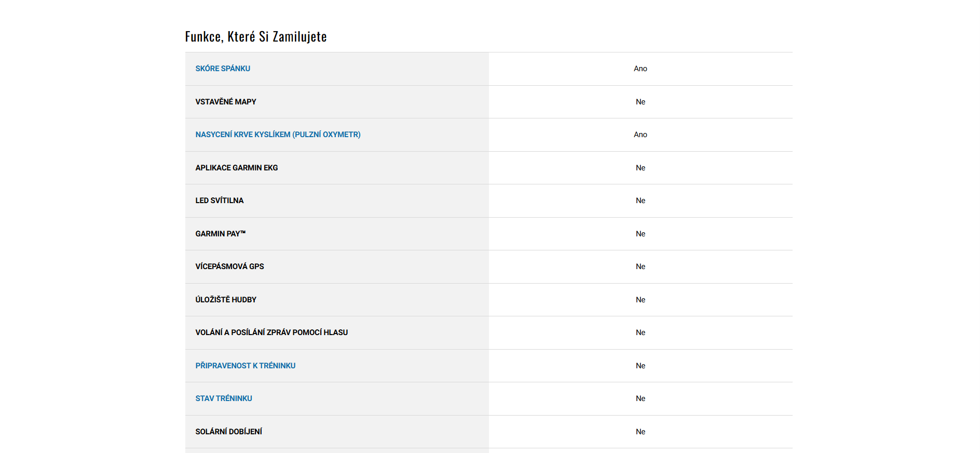The height and width of the screenshot is (453, 980).
Task: Click Nasycení krve kyslíkem (pulzní oxymetr) link
Action: point(278,135)
